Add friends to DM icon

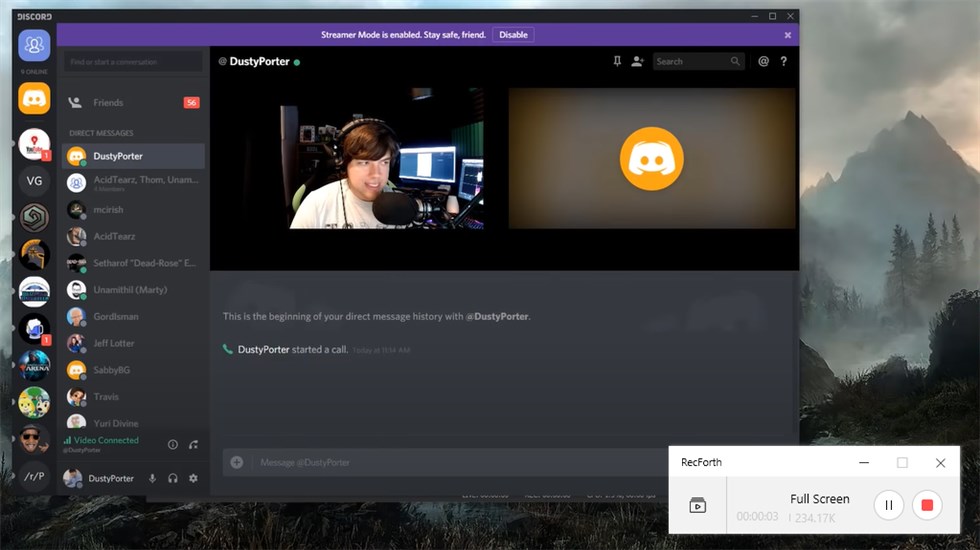point(638,61)
